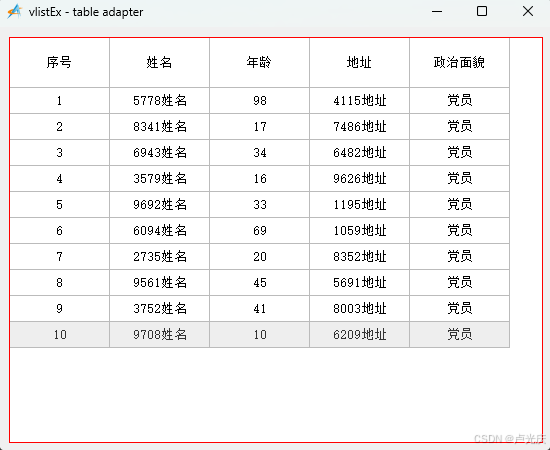Click 序号 cell in the 6943姓名 row

pyautogui.click(x=60, y=153)
